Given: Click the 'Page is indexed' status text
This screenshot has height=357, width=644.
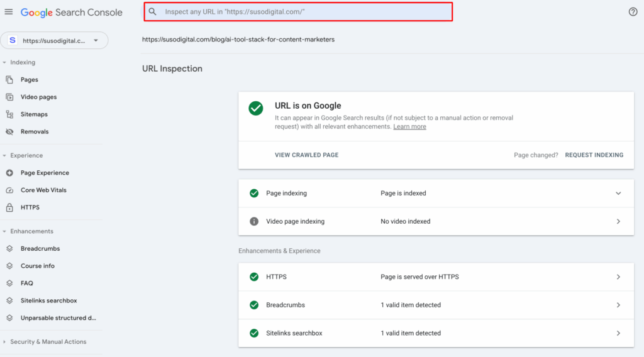Looking at the screenshot, I should click(403, 194).
